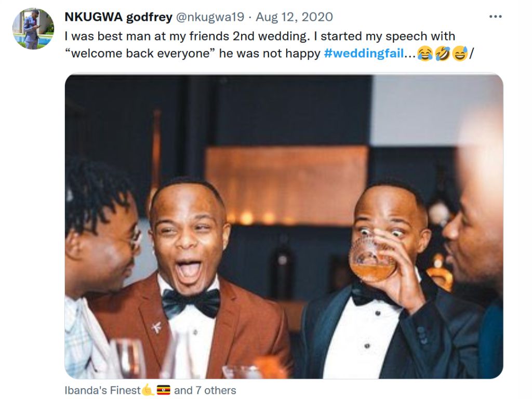Open the tweet's three-dot more options menu

(x=495, y=17)
